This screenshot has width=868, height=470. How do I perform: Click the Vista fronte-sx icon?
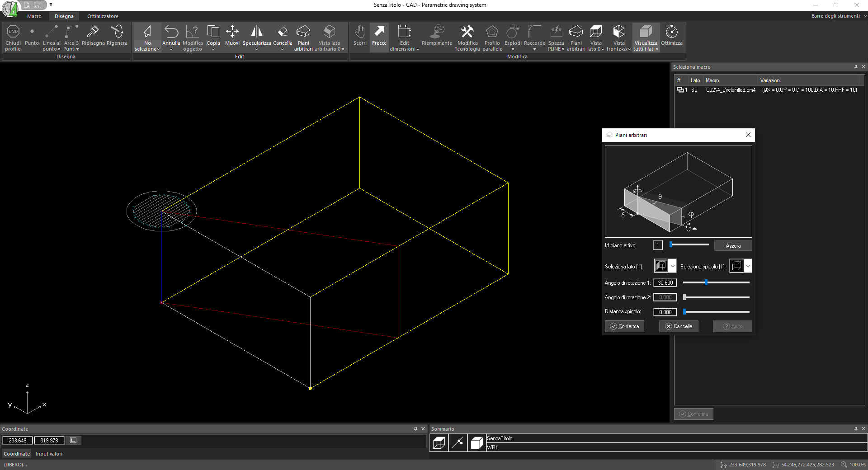619,32
